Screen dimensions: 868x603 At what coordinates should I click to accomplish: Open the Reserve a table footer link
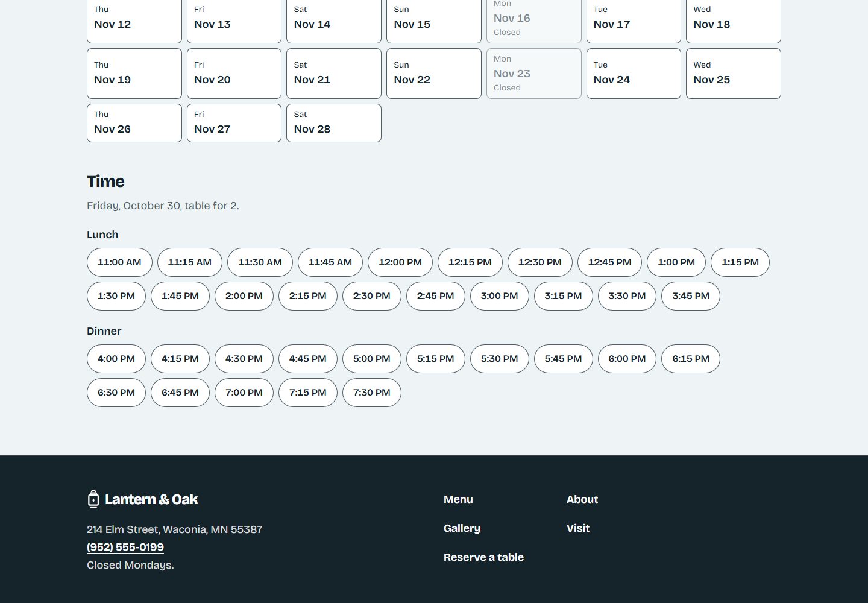[x=483, y=557]
